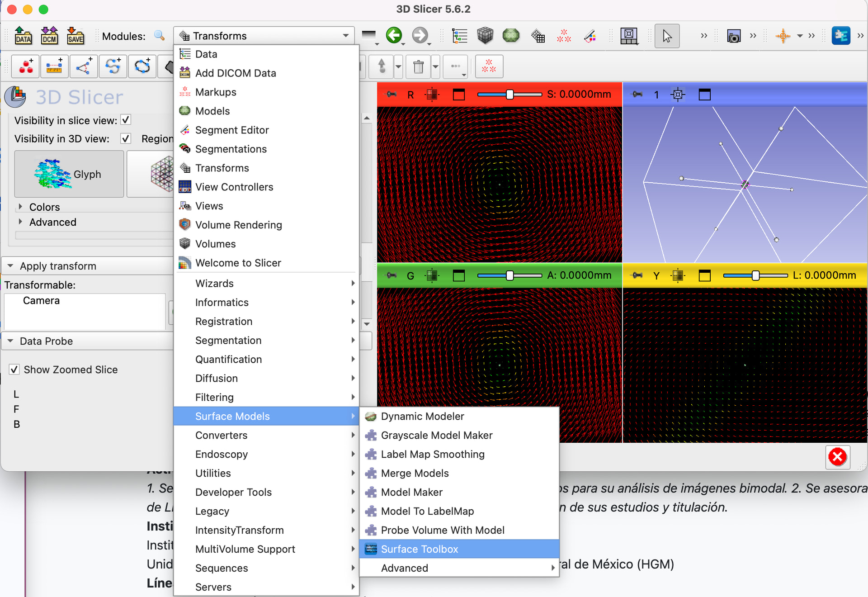Open Segment Editor module from list

[x=231, y=130]
